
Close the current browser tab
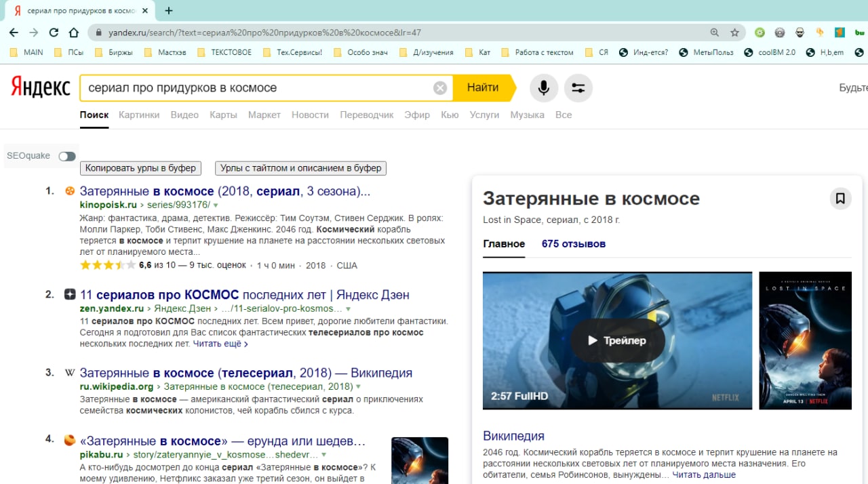(x=144, y=11)
